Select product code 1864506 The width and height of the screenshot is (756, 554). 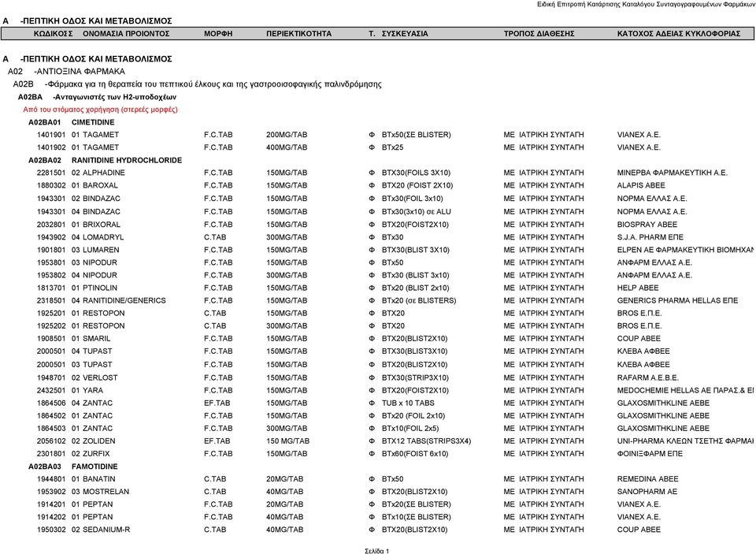coord(51,403)
